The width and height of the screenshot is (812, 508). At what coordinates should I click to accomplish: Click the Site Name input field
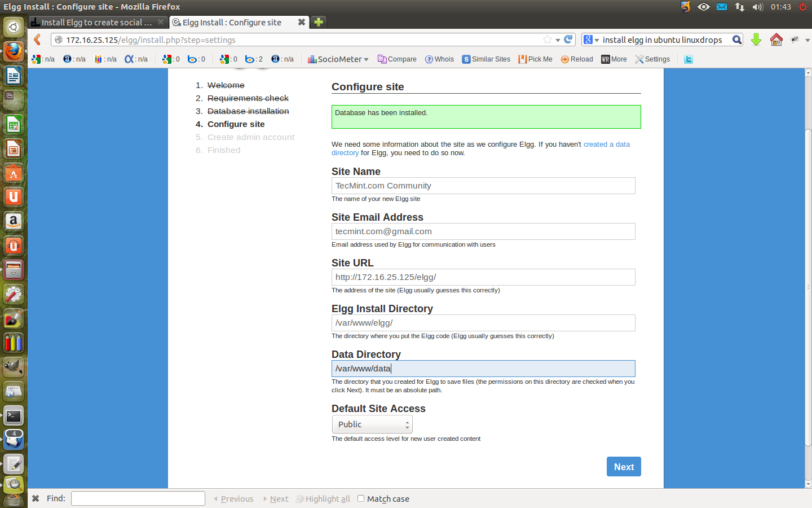(483, 186)
